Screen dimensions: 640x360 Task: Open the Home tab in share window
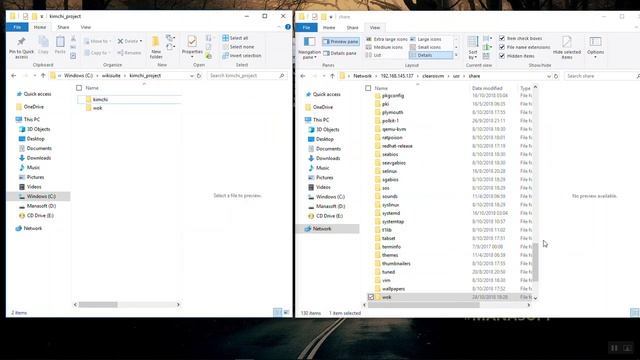coord(329,27)
